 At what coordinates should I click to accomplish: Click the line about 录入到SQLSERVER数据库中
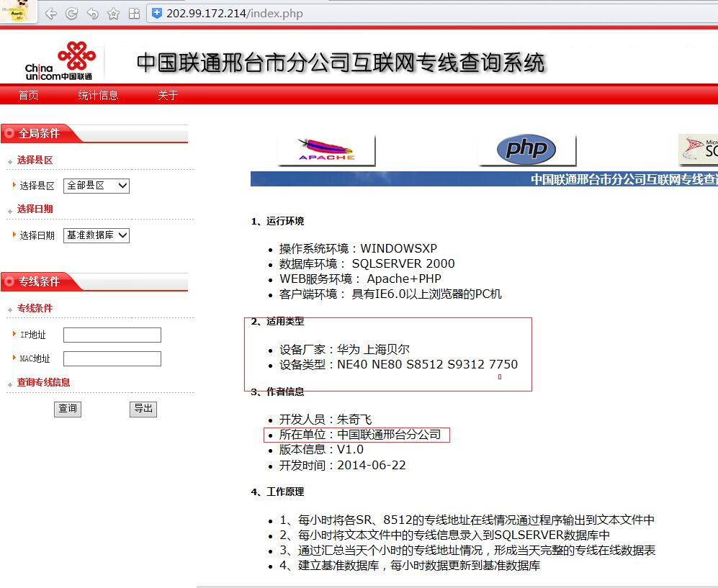coord(444,535)
